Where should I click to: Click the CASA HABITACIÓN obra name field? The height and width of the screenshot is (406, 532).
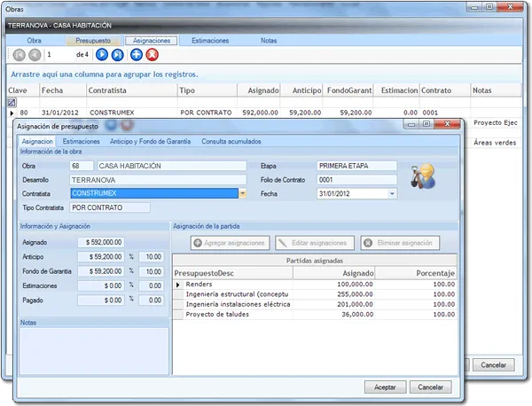[x=172, y=166]
